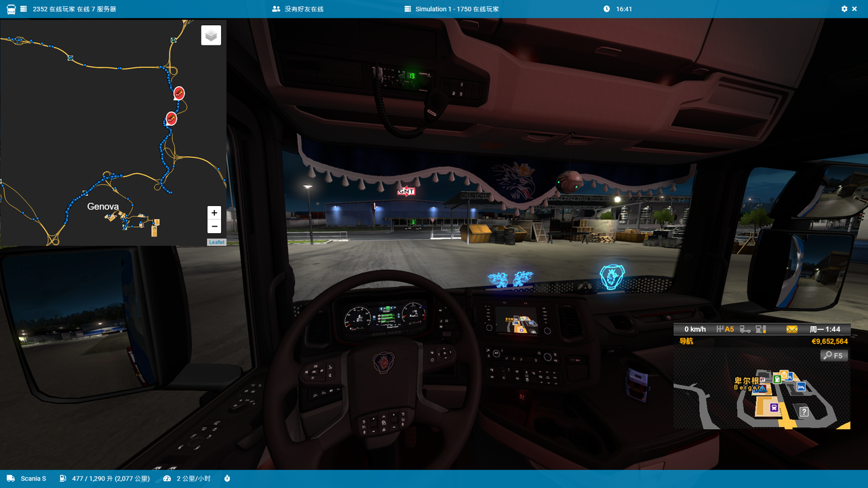Click the glowing Scania griffin emblem
Screen dimensions: 868x488
pyautogui.click(x=612, y=277)
